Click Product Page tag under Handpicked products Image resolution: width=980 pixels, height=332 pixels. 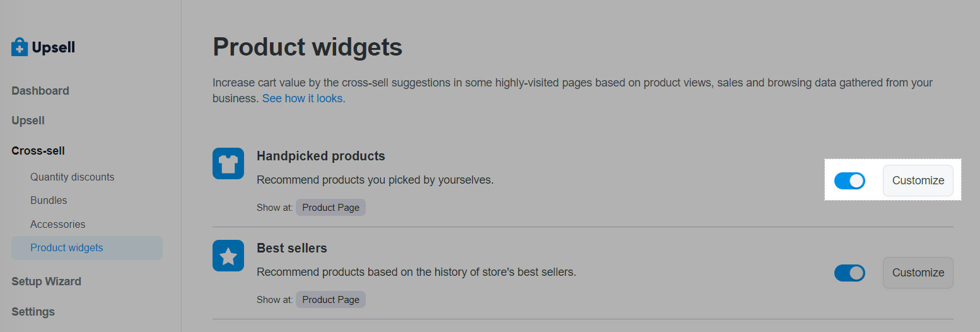click(330, 208)
